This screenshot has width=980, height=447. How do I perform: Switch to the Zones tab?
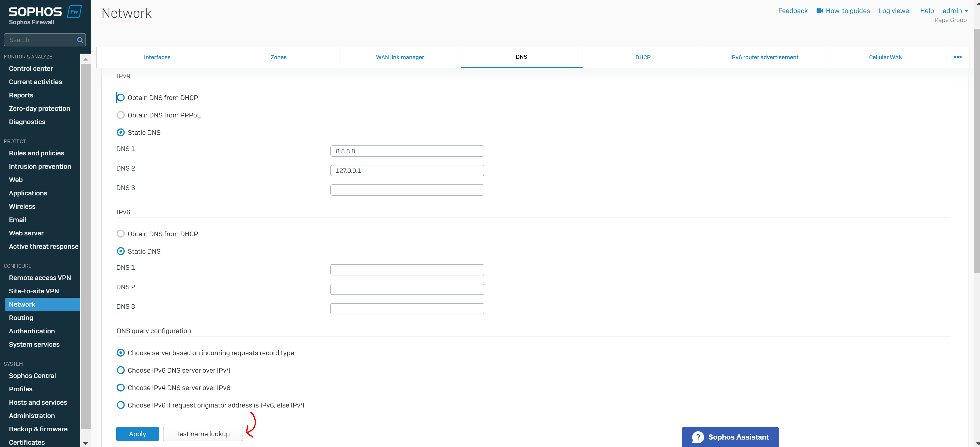click(278, 57)
